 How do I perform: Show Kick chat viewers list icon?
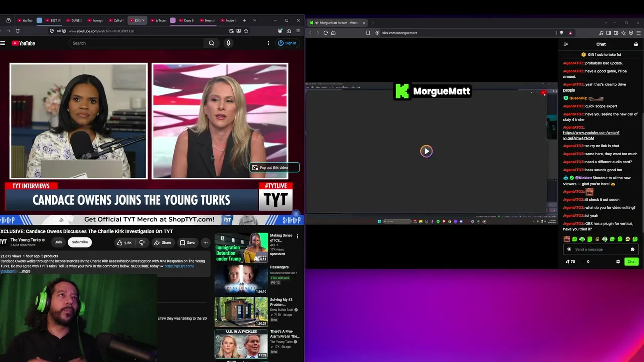click(636, 44)
